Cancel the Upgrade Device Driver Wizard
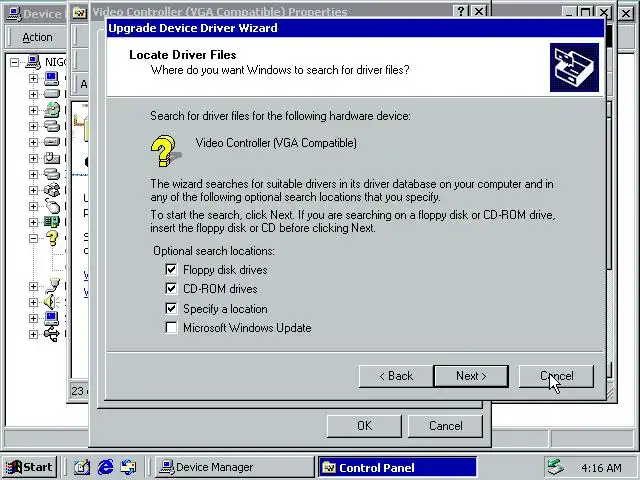The width and height of the screenshot is (640, 480). coord(556,376)
